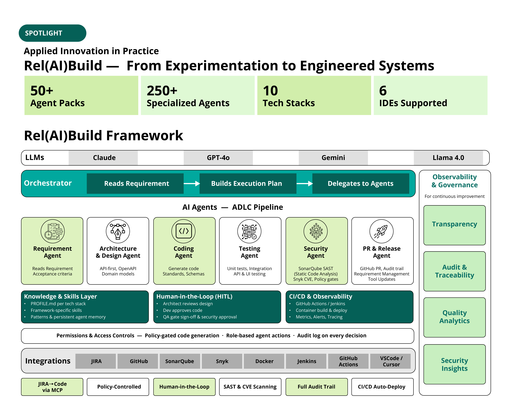Click the Architecture & Design Agent pen icon
The width and height of the screenshot is (512, 420).
(x=118, y=231)
